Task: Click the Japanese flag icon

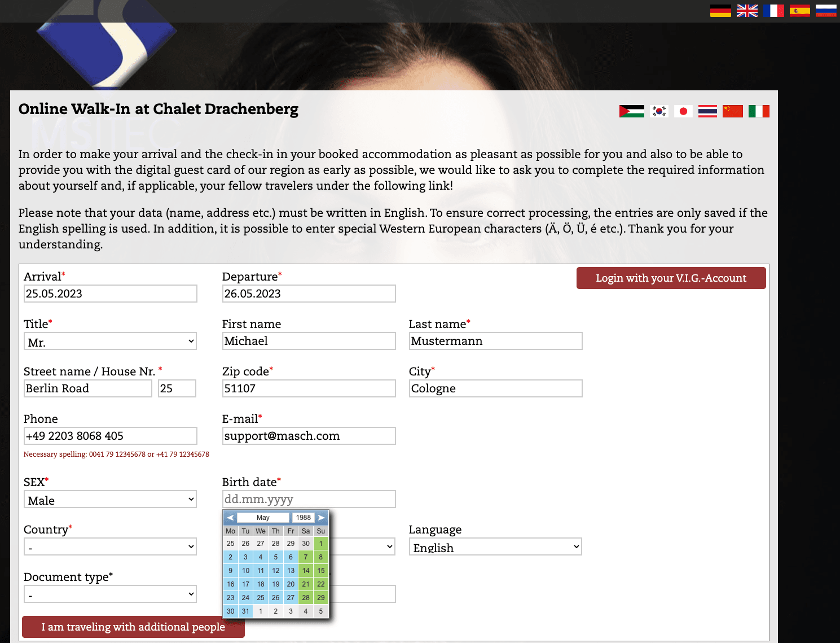Action: 684,111
